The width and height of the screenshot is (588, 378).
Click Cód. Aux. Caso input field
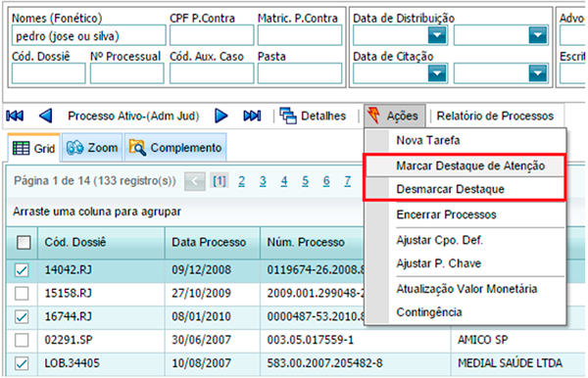tap(212, 73)
